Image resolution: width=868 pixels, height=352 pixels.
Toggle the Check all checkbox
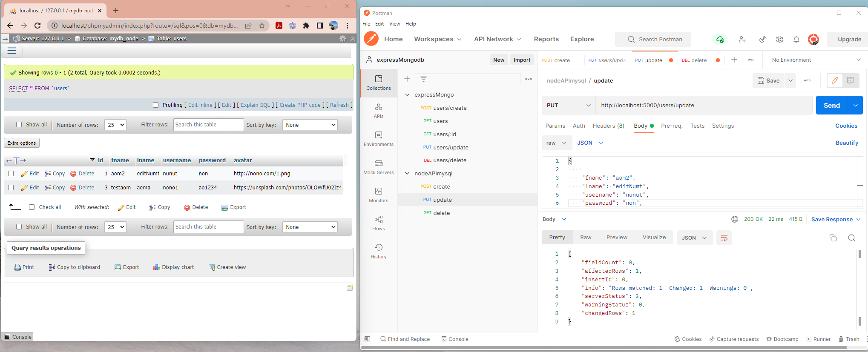(32, 207)
